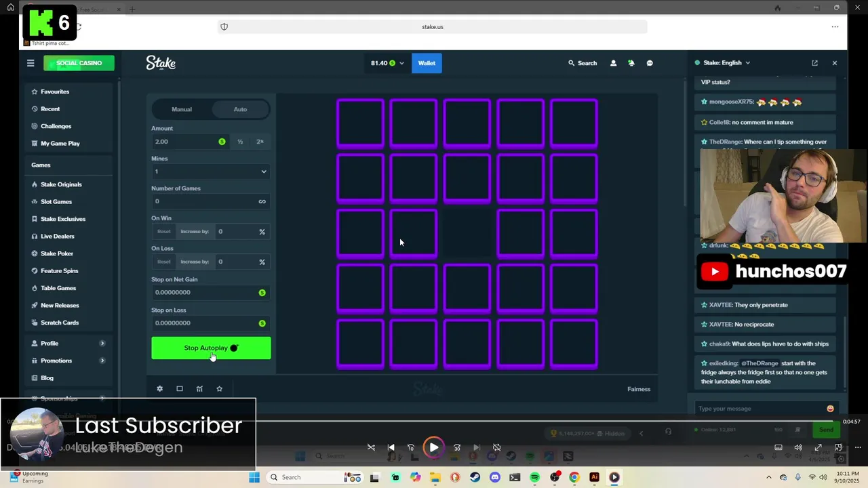Open the hamburger sidebar menu
This screenshot has height=488, width=868.
(31, 63)
